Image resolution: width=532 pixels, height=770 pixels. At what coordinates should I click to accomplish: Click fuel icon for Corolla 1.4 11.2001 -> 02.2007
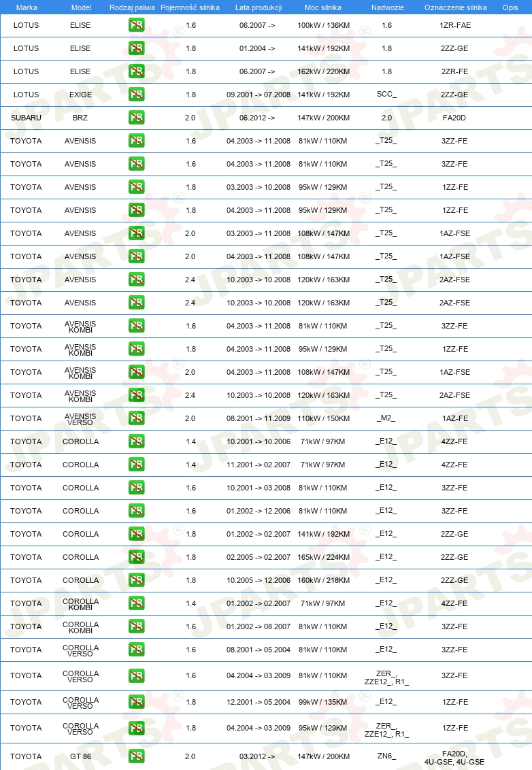coord(137,464)
